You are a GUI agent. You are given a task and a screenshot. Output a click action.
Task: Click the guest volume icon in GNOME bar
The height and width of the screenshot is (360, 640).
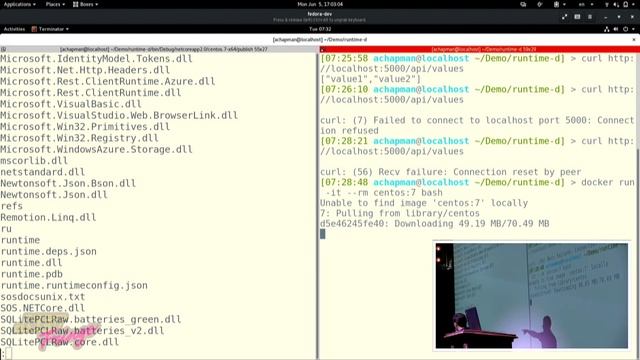point(616,29)
